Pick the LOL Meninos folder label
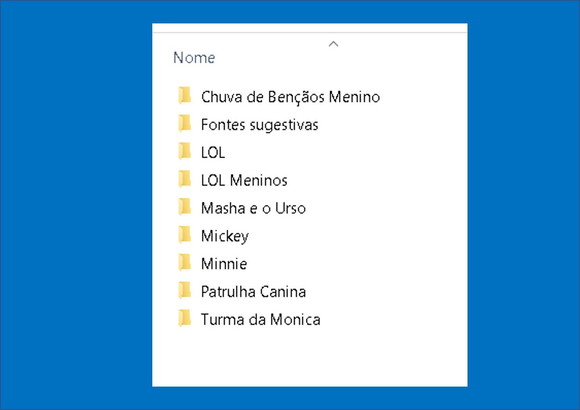Viewport: 580px width, 410px height. point(244,181)
